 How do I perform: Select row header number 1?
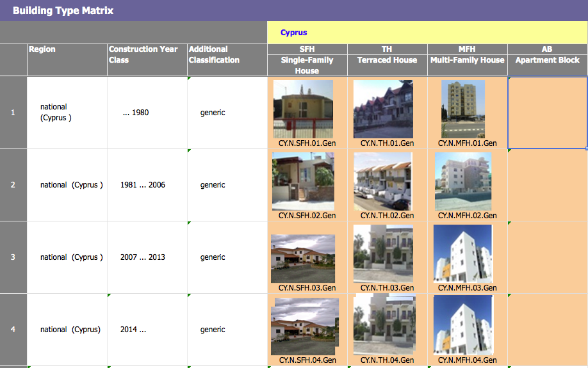13,113
